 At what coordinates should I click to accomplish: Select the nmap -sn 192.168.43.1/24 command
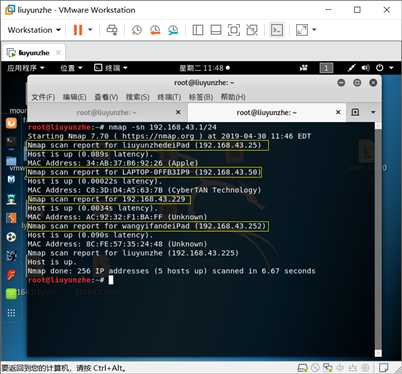[163, 127]
